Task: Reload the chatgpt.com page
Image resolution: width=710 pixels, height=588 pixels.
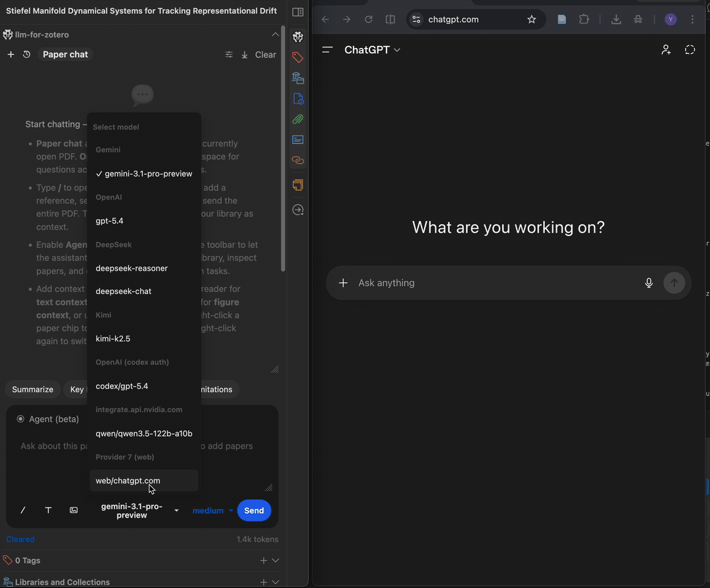Action: point(369,20)
